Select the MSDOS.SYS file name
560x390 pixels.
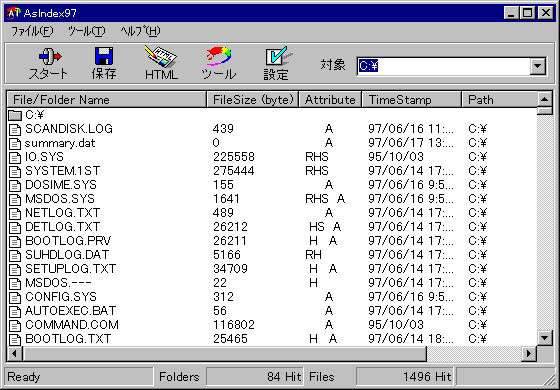point(60,199)
